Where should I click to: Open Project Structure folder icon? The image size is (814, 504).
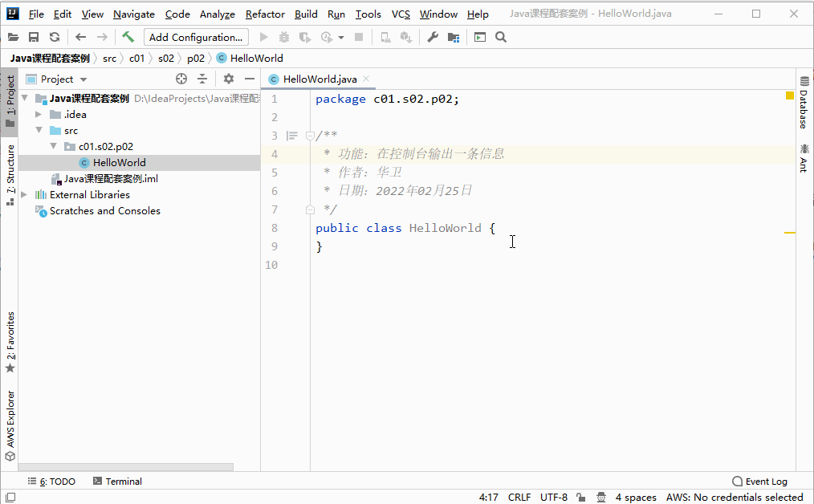pos(454,37)
